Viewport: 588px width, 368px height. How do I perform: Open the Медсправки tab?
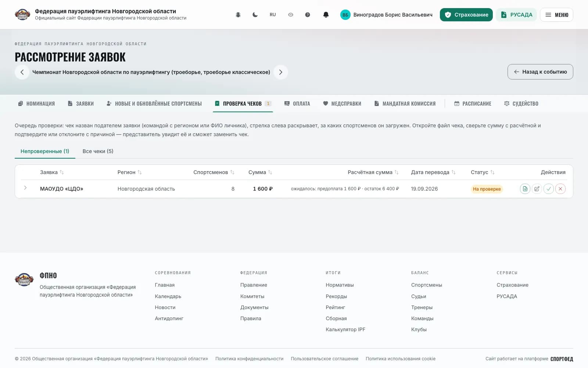pos(342,104)
